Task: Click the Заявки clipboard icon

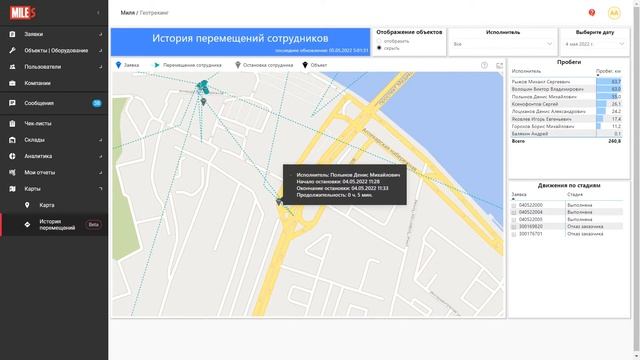Action: pos(12,34)
